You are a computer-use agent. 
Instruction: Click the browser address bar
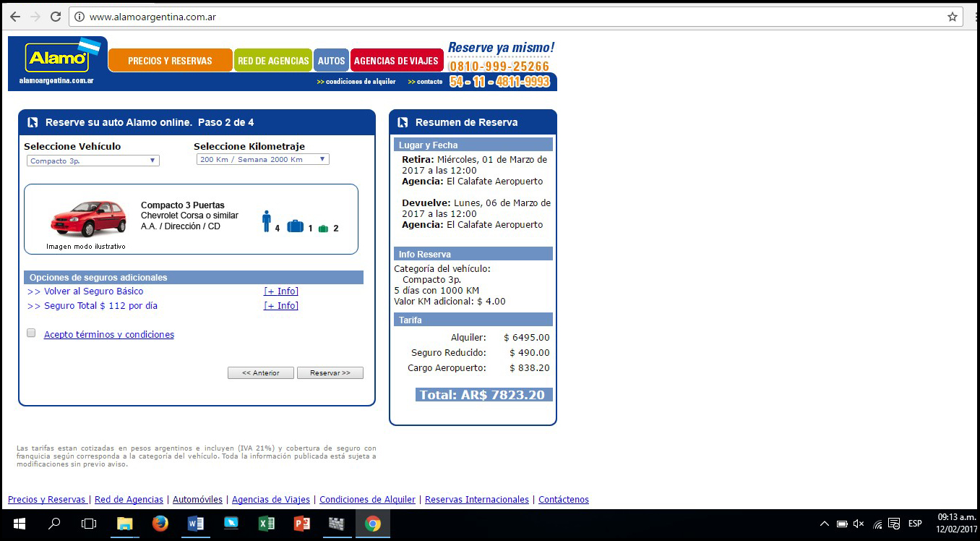coord(506,17)
